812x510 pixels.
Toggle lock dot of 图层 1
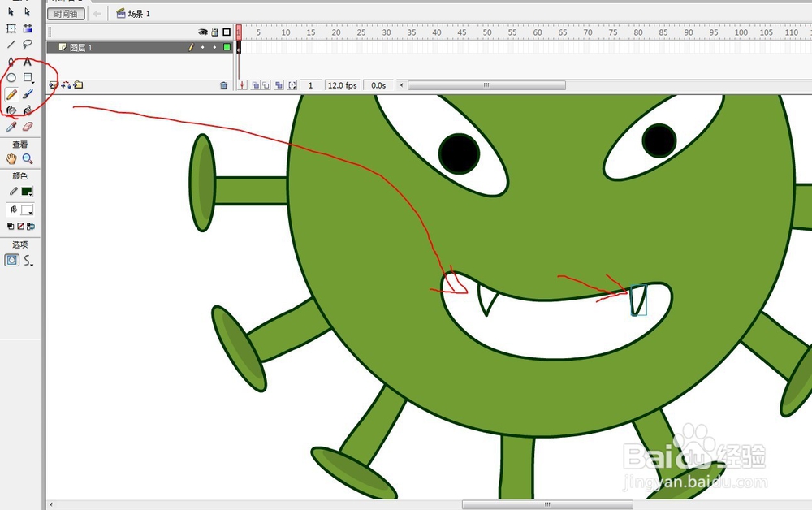(x=215, y=47)
